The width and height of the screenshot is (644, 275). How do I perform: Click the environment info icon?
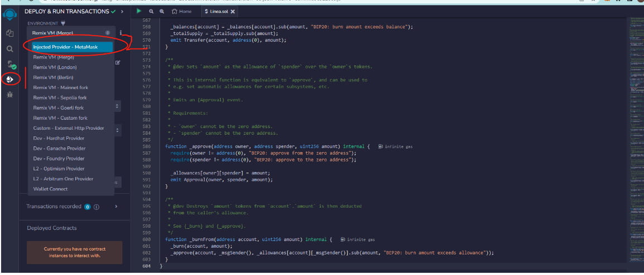[121, 32]
